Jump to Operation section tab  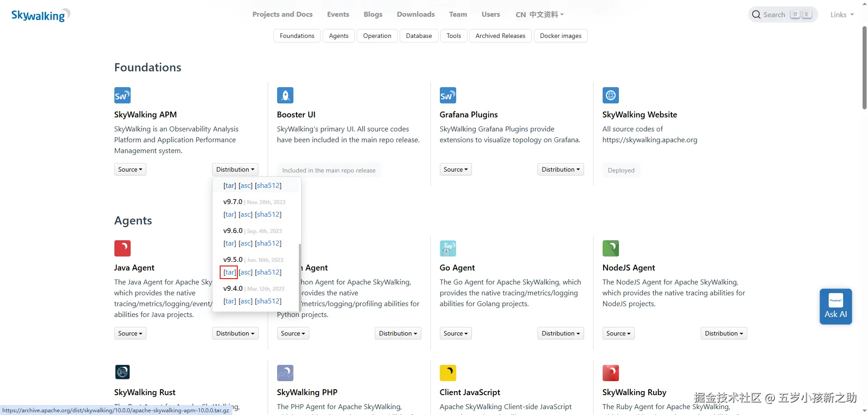click(377, 36)
